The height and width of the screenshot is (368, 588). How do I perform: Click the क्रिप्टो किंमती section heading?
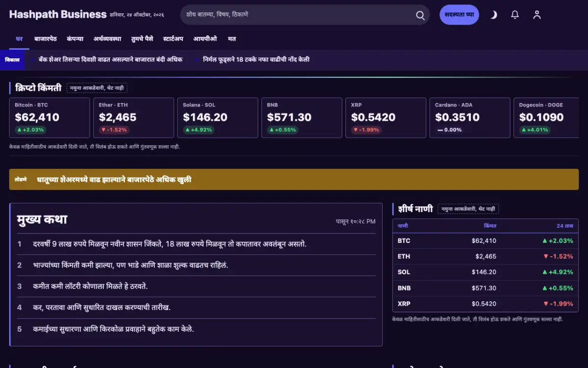[x=38, y=88]
